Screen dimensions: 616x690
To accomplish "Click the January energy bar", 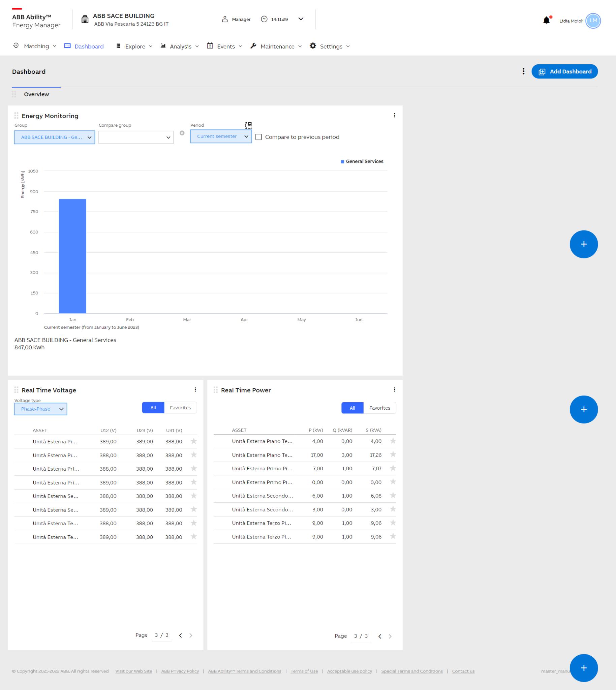I will click(x=72, y=256).
